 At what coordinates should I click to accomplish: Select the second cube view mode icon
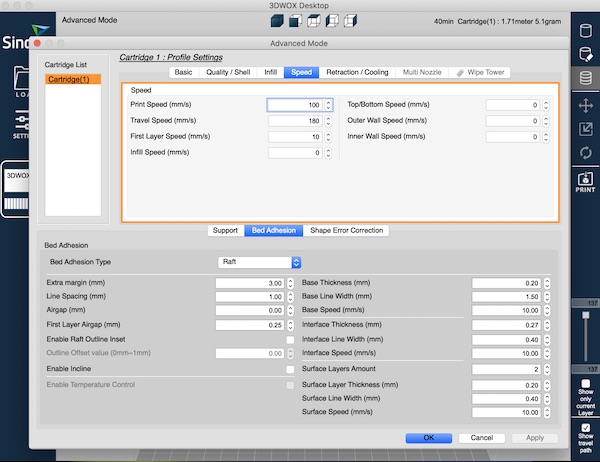click(x=295, y=21)
